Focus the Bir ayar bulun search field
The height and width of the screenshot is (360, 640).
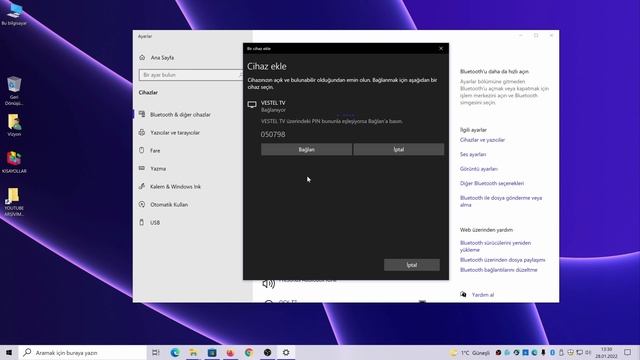click(x=191, y=75)
